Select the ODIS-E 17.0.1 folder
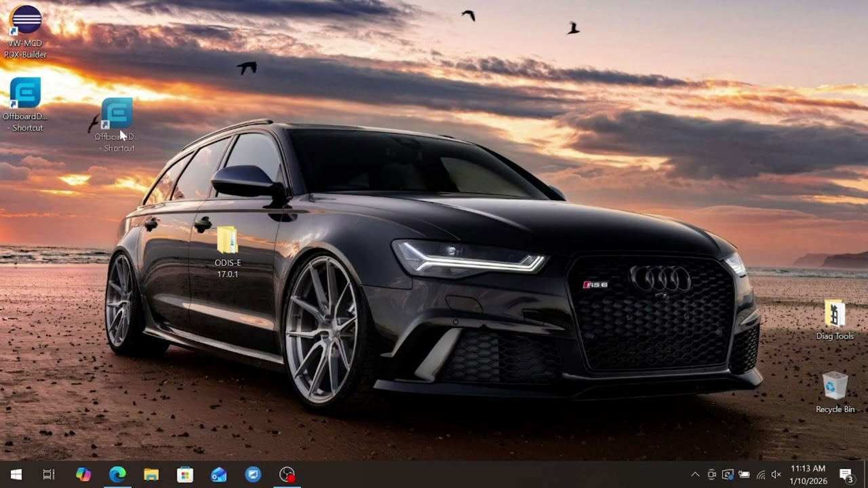This screenshot has width=868, height=488. point(227,252)
